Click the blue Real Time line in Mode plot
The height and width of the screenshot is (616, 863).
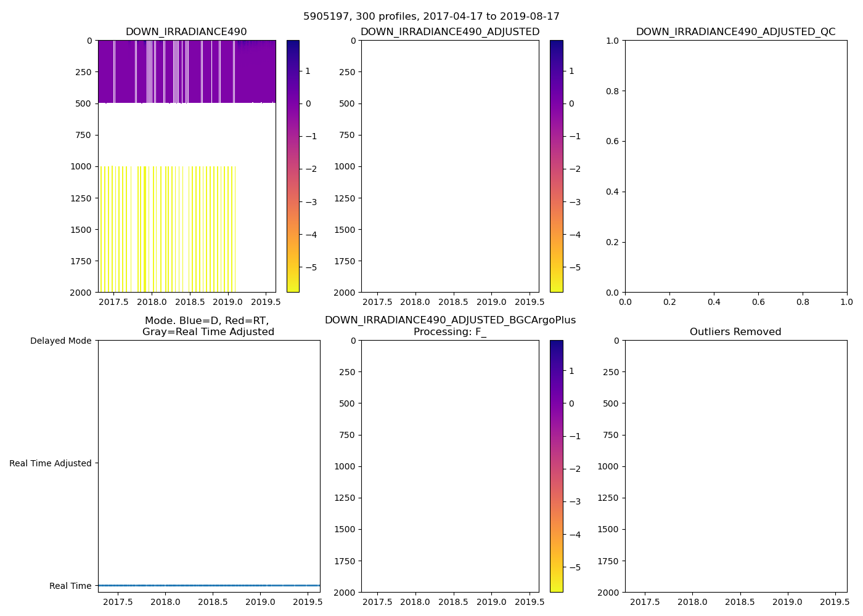click(209, 585)
